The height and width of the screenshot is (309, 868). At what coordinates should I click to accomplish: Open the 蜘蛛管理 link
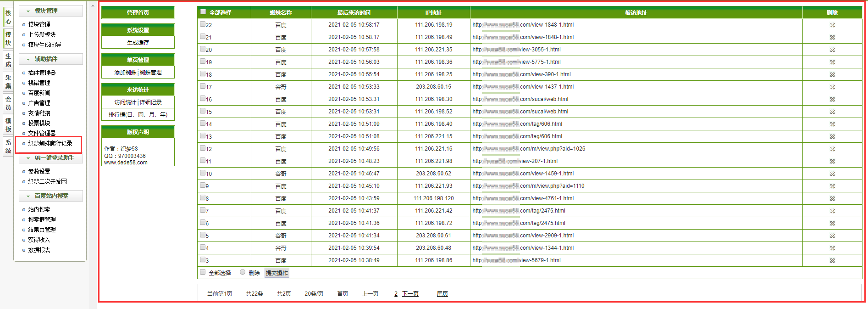click(x=151, y=73)
